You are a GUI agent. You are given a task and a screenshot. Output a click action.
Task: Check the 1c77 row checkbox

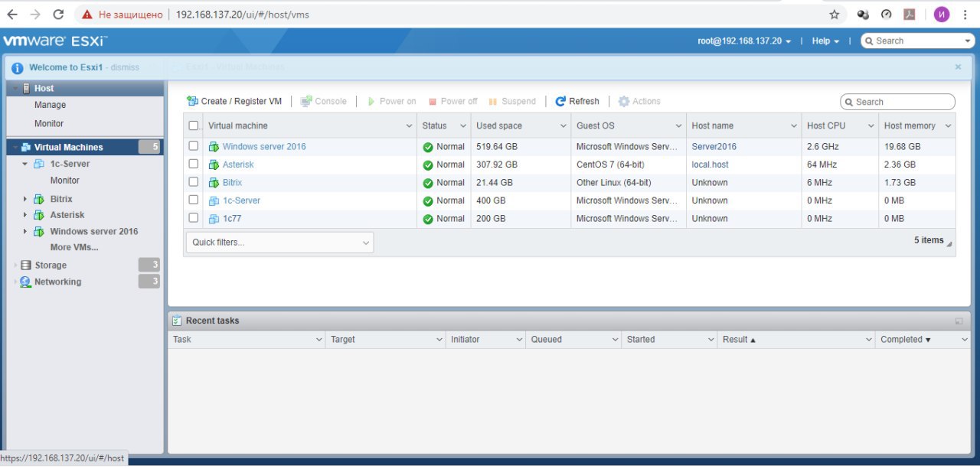point(194,217)
